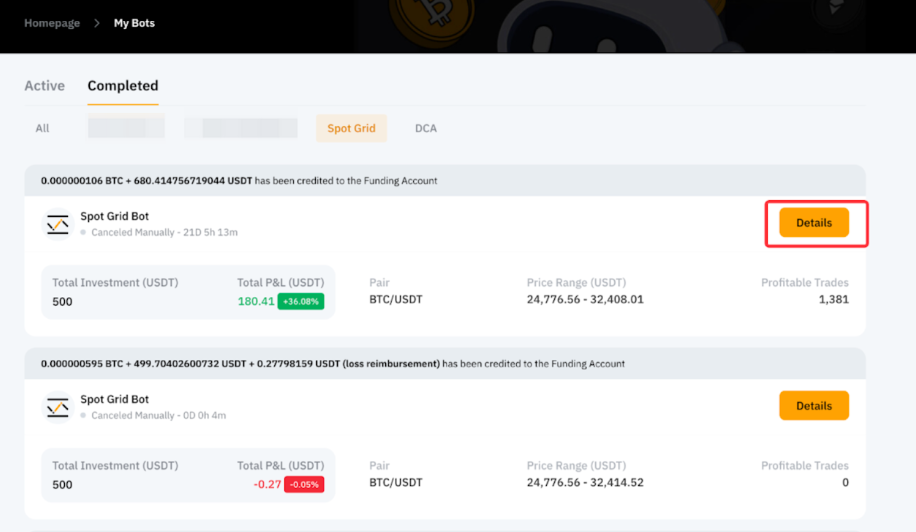916x532 pixels.
Task: Select the DCA filter chip
Action: coord(426,128)
